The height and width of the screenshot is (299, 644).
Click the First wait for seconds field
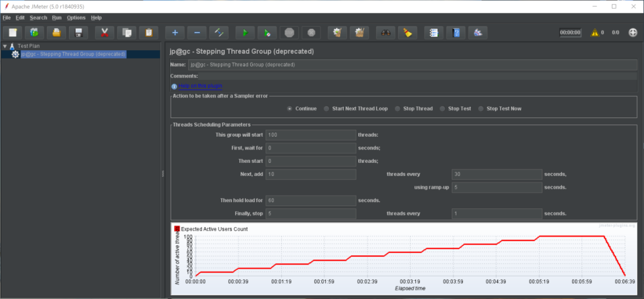coord(311,148)
